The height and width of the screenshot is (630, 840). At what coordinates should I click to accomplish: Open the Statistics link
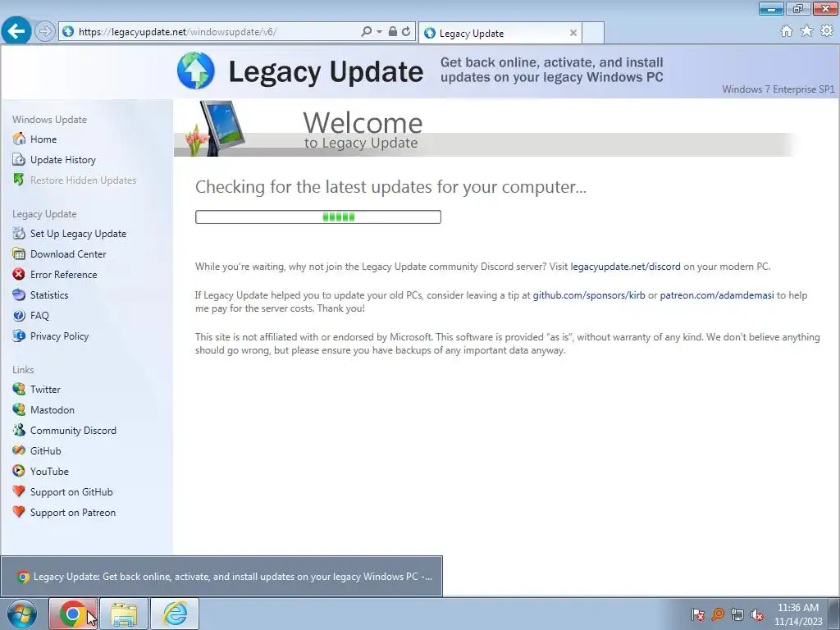(x=49, y=294)
